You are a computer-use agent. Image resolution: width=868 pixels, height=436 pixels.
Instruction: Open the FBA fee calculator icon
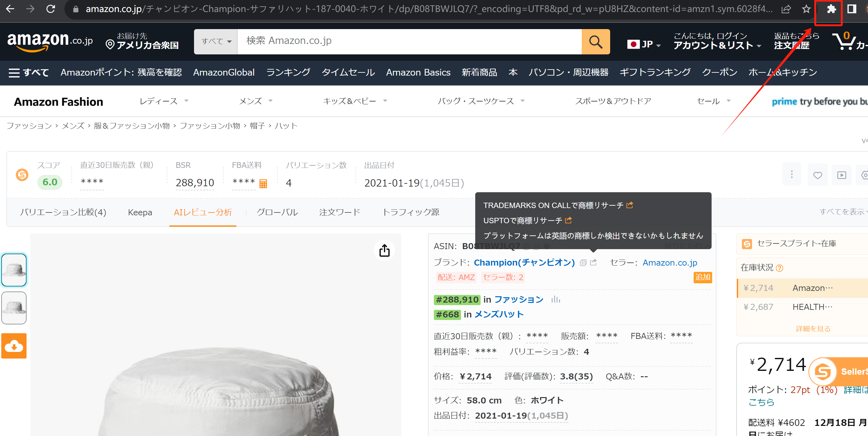pos(263,183)
